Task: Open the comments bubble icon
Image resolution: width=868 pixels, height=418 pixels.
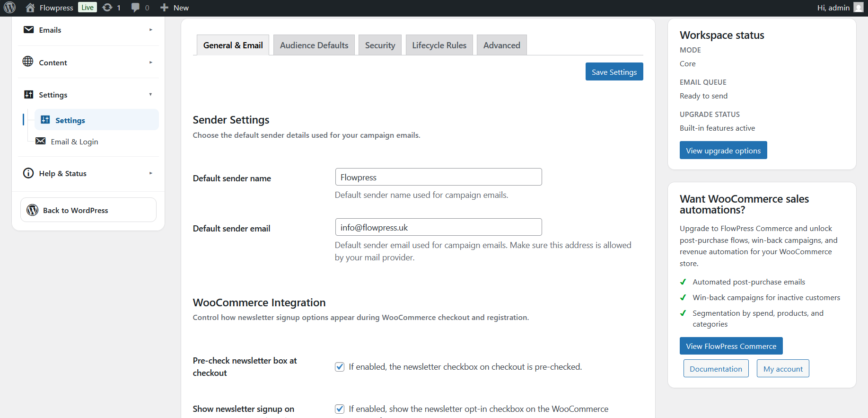Action: tap(136, 8)
